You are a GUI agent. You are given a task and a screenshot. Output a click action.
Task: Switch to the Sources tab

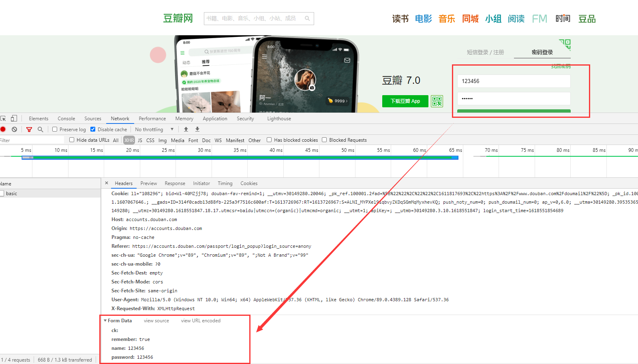(x=93, y=119)
